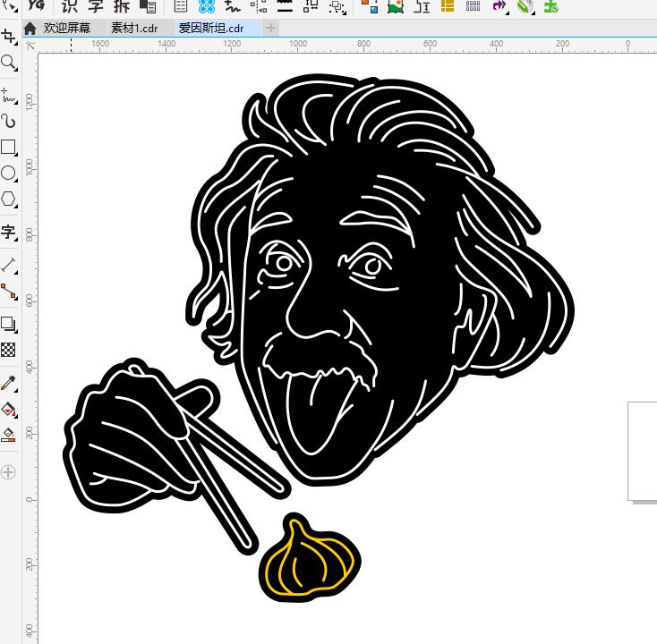
Task: Select the yellow-outlined dumpling object
Action: [310, 557]
